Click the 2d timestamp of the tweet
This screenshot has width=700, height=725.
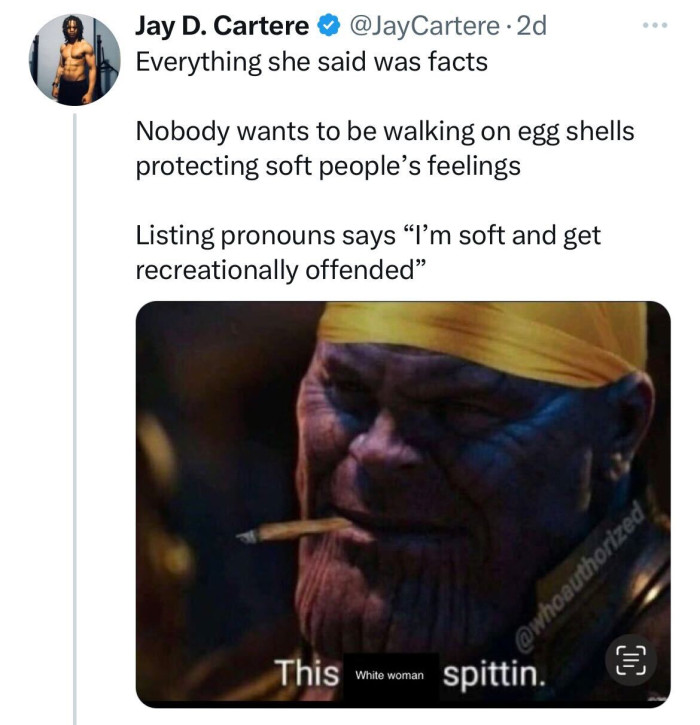(531, 26)
